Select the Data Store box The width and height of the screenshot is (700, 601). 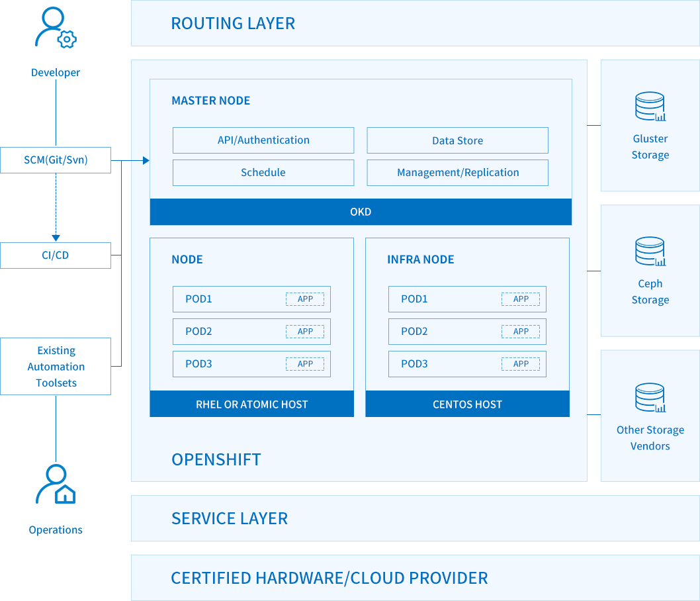(458, 140)
